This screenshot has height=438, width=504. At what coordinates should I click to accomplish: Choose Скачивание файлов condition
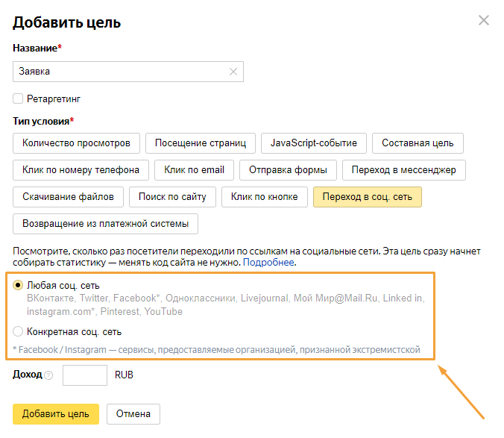click(x=68, y=197)
